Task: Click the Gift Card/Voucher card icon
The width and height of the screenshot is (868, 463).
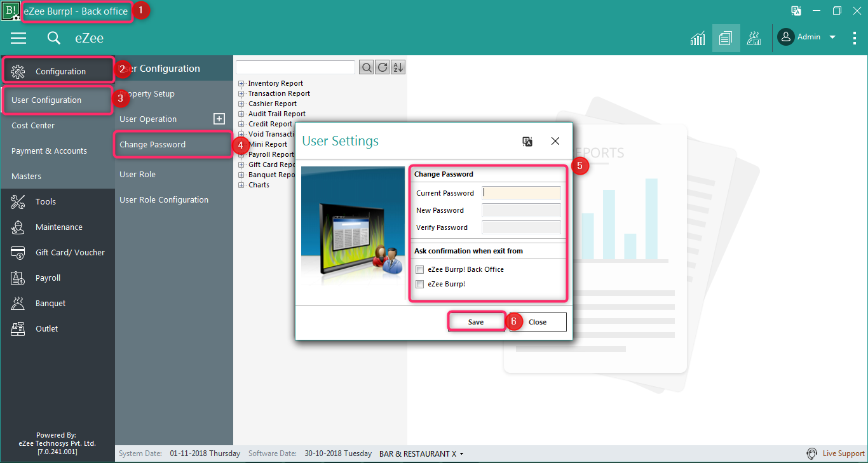Action: [18, 252]
